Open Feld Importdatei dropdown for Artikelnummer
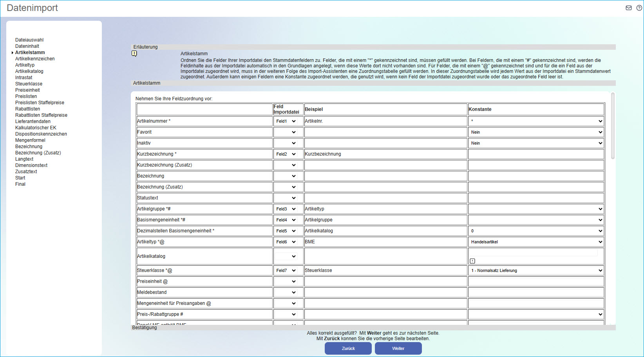Screen dimensions: 644x357 pyautogui.click(x=286, y=121)
